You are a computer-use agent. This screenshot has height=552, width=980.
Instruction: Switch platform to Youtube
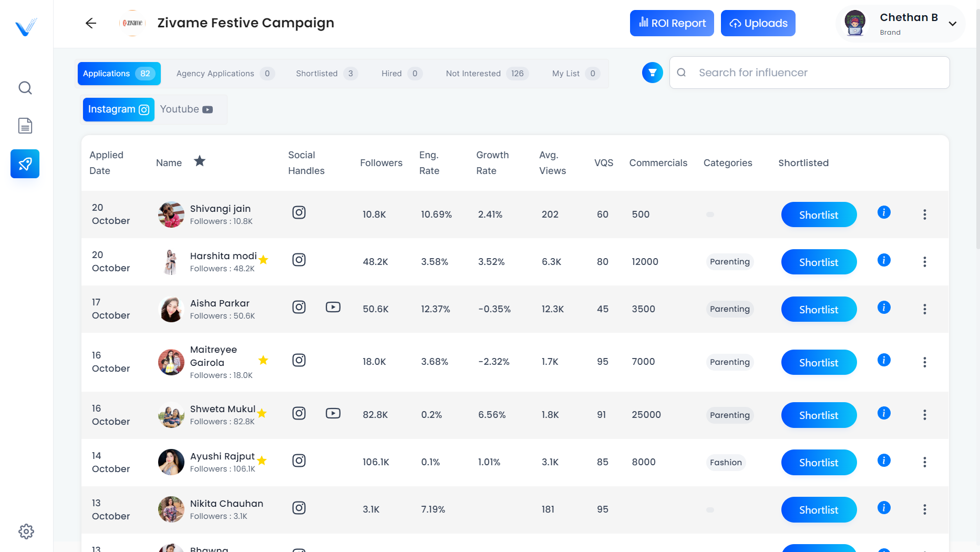187,109
